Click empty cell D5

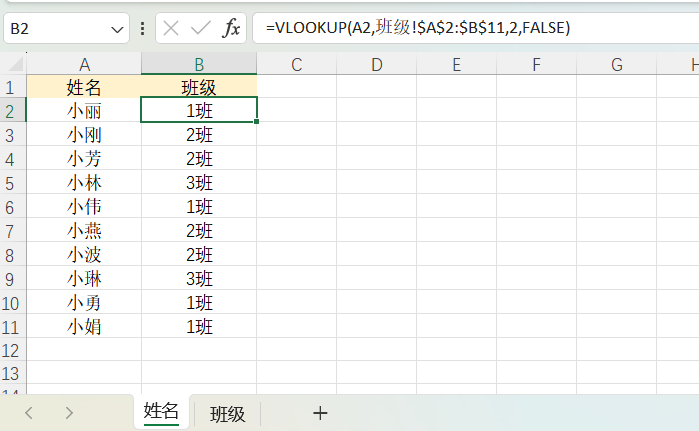[x=377, y=183]
